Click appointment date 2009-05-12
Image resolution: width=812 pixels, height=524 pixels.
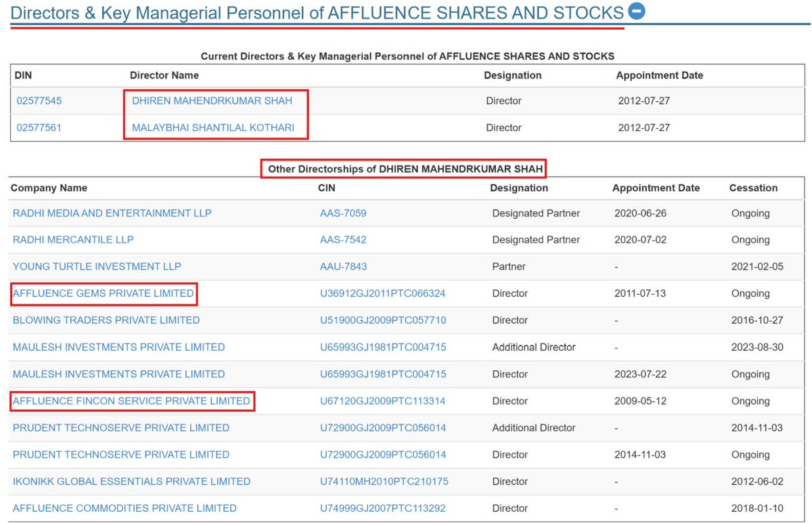[x=640, y=401]
